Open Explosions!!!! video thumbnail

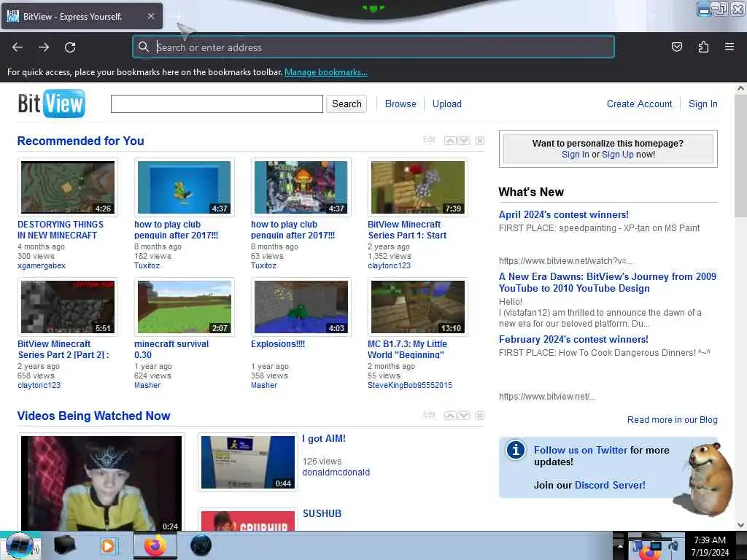tap(301, 307)
